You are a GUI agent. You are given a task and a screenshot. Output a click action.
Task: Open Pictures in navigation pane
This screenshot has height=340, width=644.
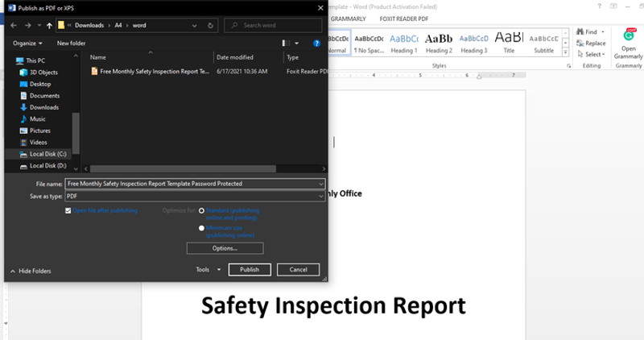(35, 131)
